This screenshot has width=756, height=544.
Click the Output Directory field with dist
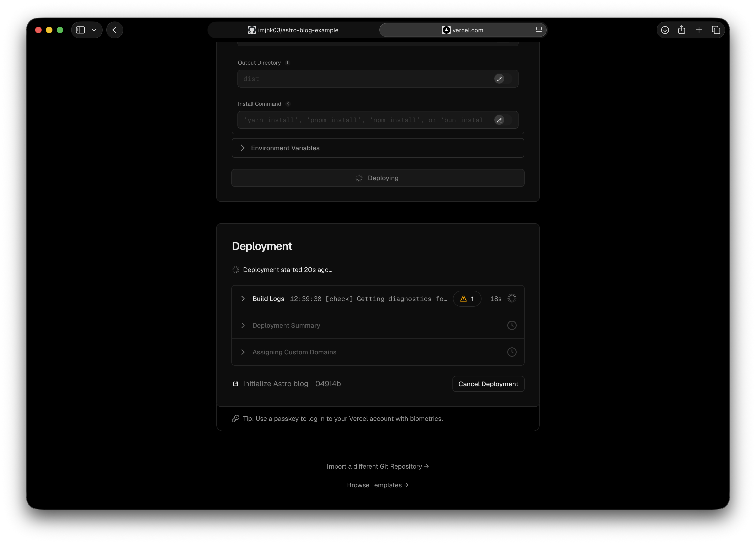tap(378, 79)
